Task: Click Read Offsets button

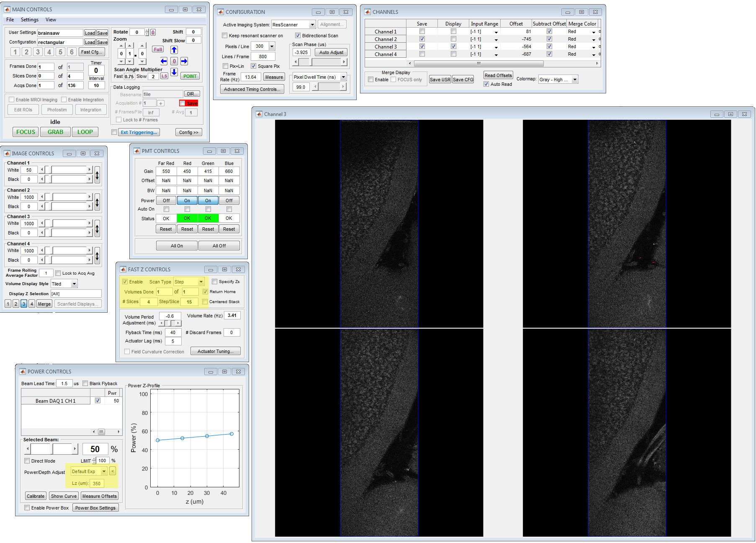Action: coord(498,75)
